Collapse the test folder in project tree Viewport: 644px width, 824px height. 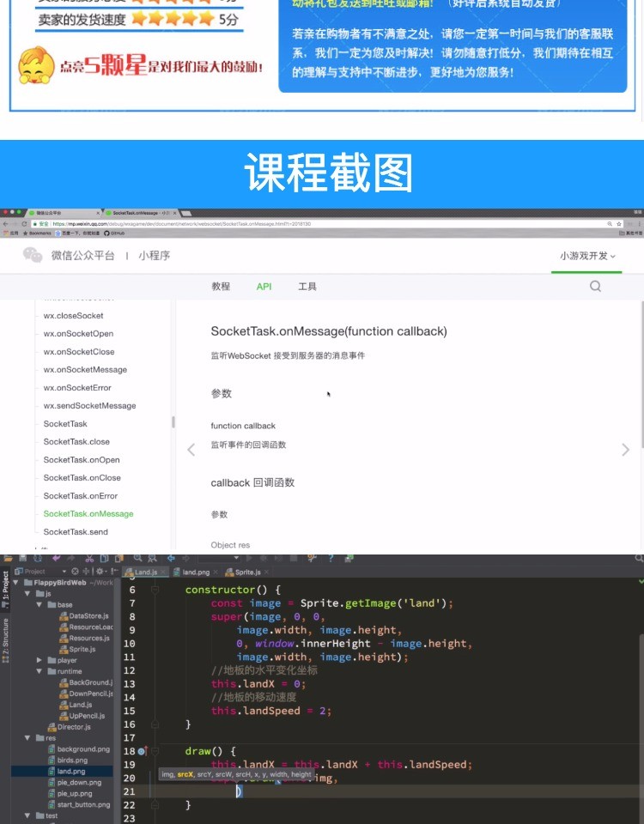pyautogui.click(x=27, y=815)
